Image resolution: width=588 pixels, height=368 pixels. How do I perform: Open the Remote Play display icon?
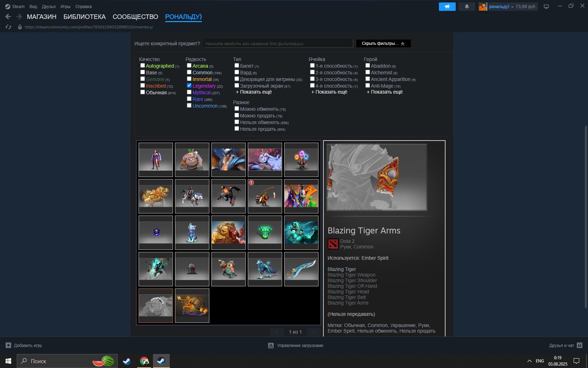(546, 6)
